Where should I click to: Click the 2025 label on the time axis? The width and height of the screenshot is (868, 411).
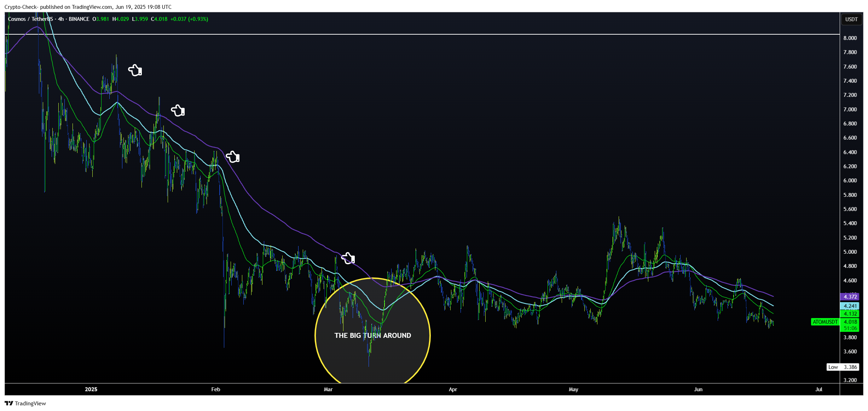[91, 389]
